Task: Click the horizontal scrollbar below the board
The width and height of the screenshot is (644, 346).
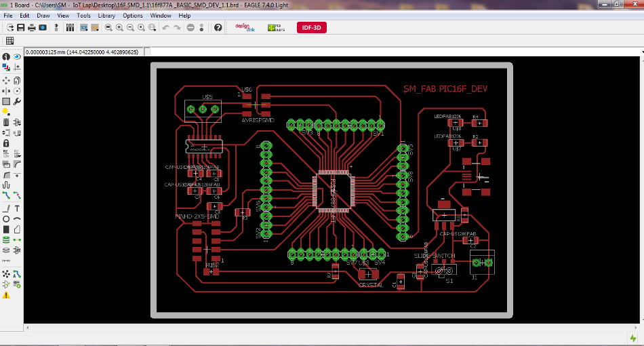Action: 331,328
